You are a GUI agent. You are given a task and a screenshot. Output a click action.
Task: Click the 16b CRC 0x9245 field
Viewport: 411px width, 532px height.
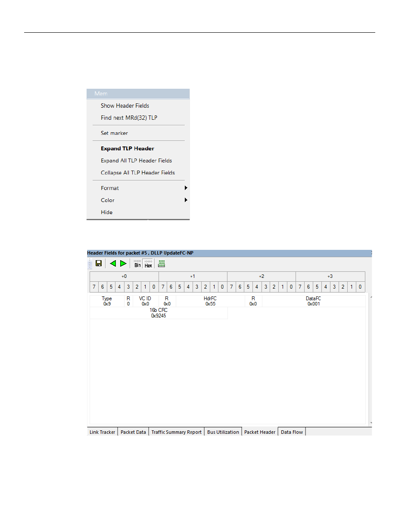click(159, 313)
